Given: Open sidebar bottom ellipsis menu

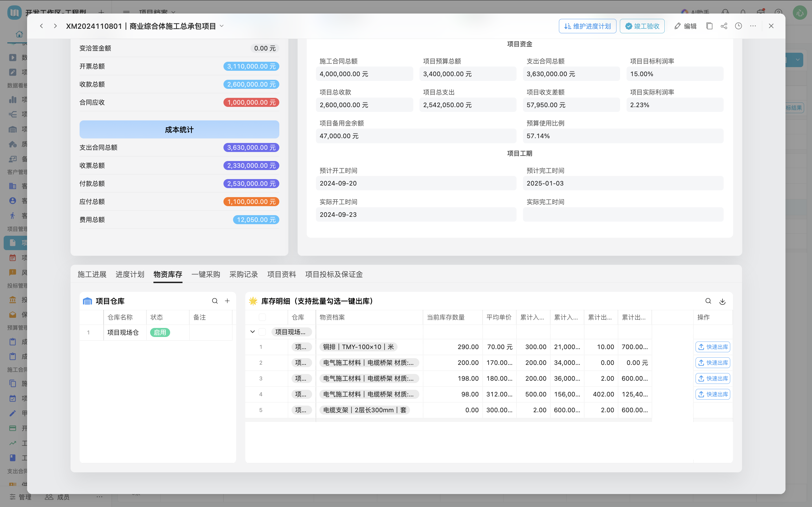Looking at the screenshot, I should [x=99, y=497].
